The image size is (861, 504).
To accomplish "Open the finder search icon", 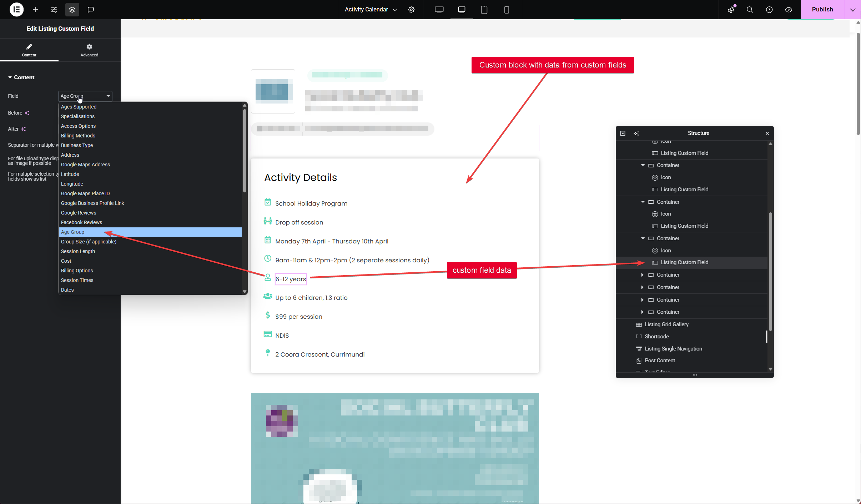I will click(x=750, y=10).
